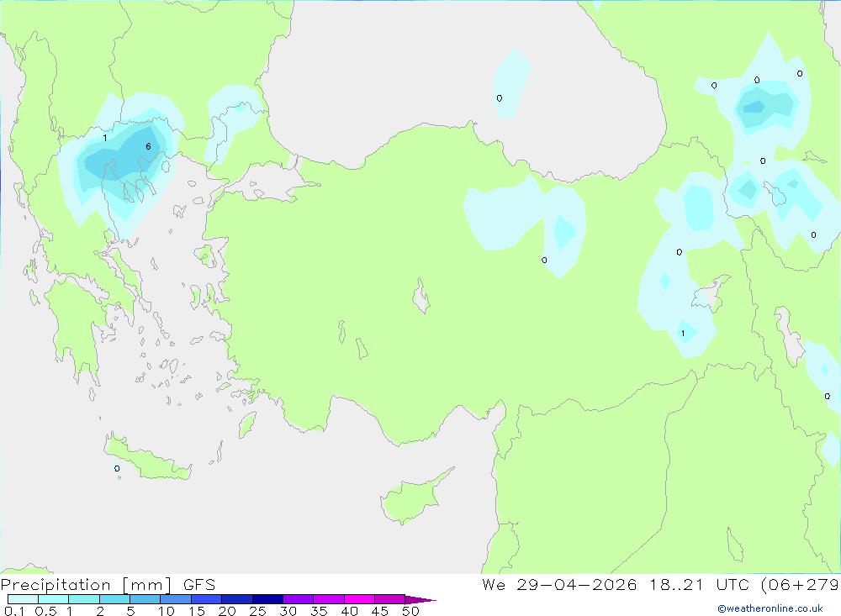This screenshot has height=616, width=841.
Task: Click the 30–35 mm purple legend box
Action: click(x=299, y=599)
